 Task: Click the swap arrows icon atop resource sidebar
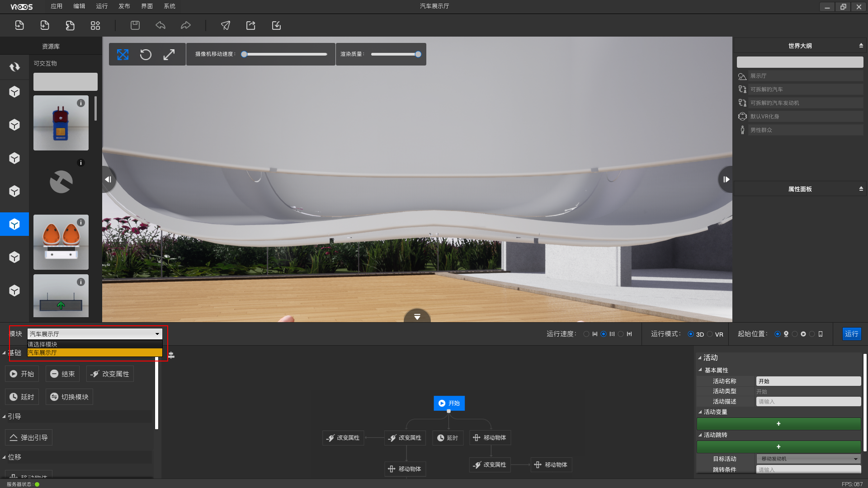pos(14,67)
